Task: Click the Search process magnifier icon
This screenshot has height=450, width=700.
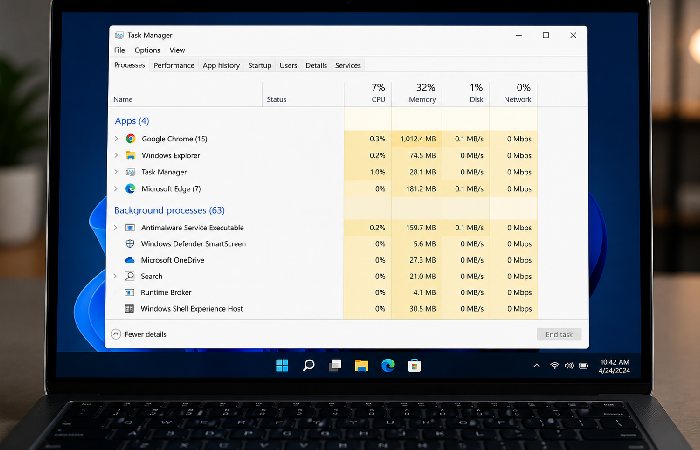Action: (x=129, y=276)
